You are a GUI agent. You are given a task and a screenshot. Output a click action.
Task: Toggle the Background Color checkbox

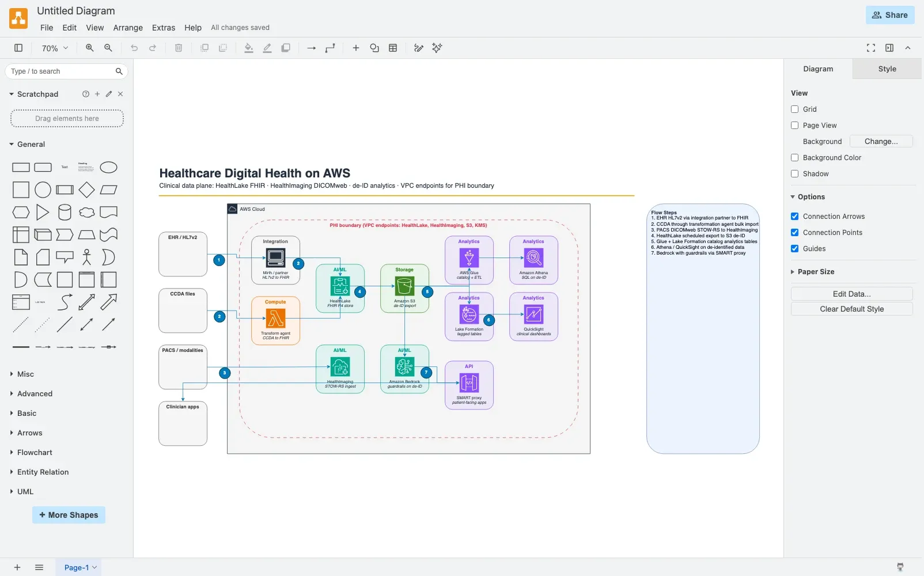coord(795,158)
